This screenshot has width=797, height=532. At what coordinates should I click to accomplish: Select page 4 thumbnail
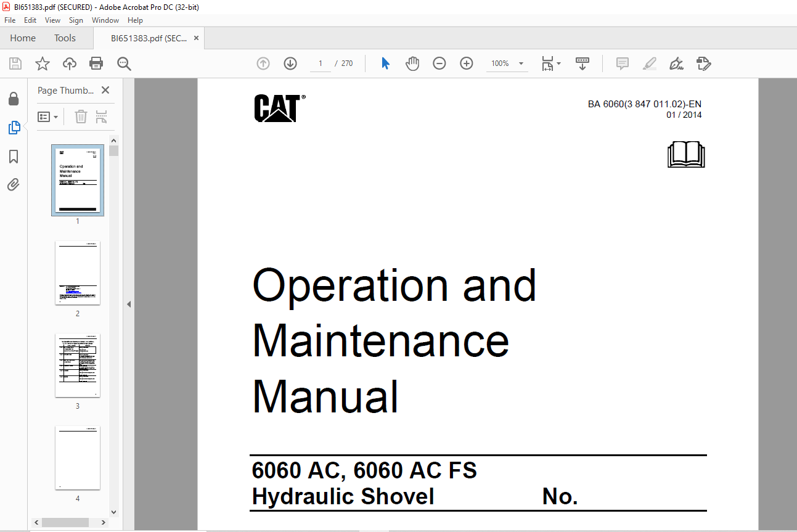[x=78, y=458]
